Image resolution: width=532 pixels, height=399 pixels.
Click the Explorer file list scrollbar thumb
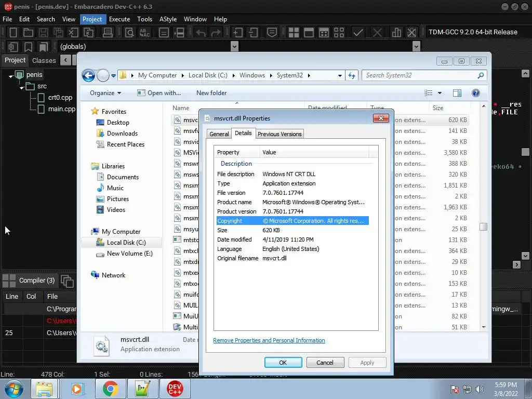click(x=484, y=227)
